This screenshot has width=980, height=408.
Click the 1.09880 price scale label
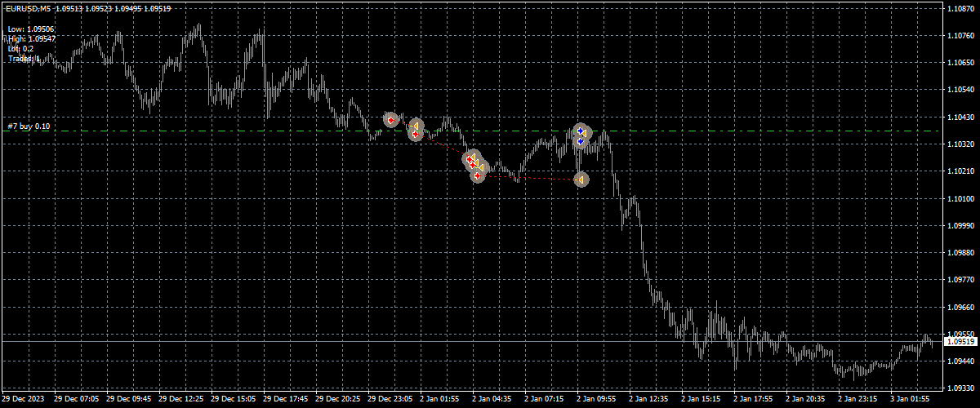tap(961, 252)
